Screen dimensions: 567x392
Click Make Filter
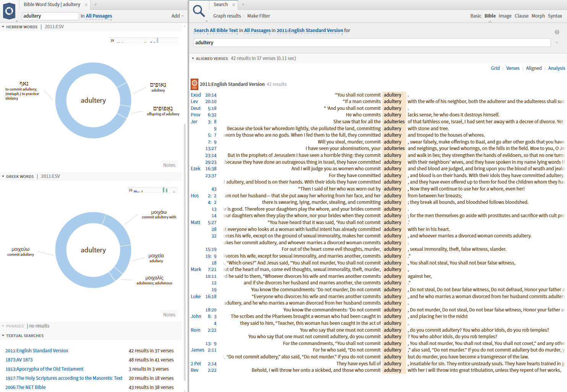coord(259,16)
